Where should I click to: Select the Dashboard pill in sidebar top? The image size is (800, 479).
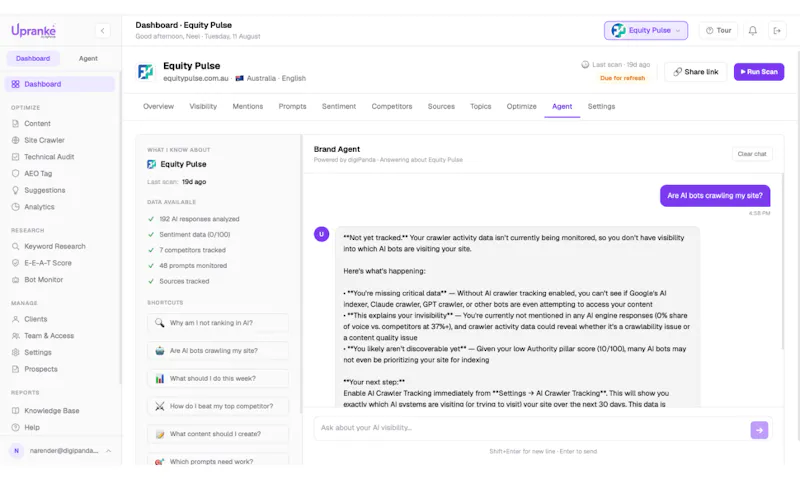(x=33, y=59)
